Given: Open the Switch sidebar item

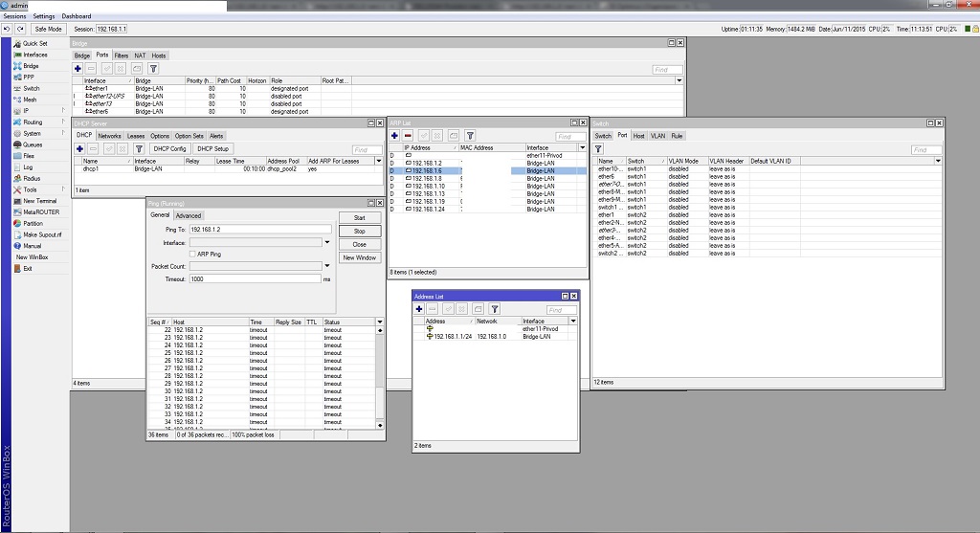Looking at the screenshot, I should coord(32,89).
